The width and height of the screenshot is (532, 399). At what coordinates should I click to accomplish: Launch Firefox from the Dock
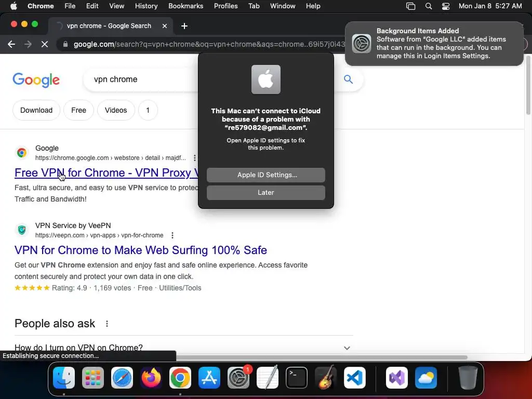coord(151,378)
